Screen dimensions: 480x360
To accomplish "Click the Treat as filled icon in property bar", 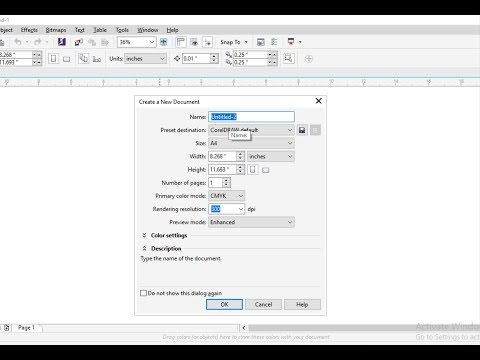I will click(x=289, y=59).
